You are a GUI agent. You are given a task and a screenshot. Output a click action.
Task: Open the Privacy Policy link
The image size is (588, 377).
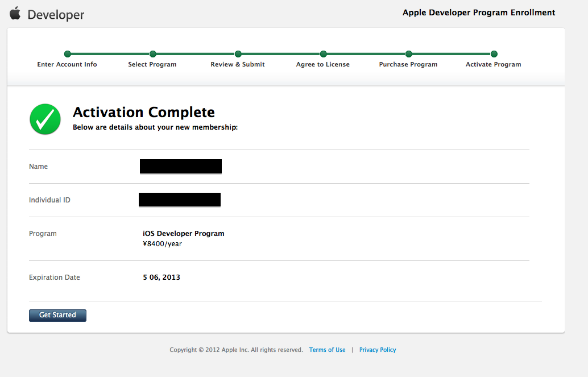(378, 350)
